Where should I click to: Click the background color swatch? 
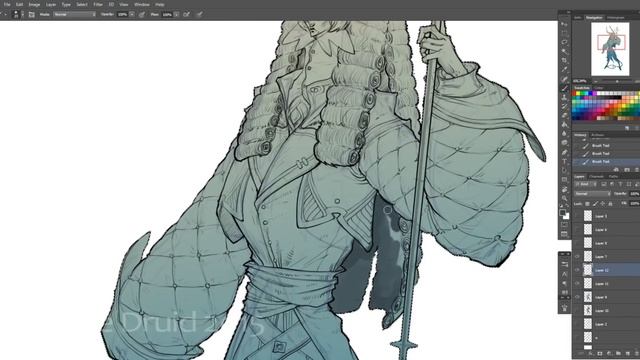coord(566,216)
